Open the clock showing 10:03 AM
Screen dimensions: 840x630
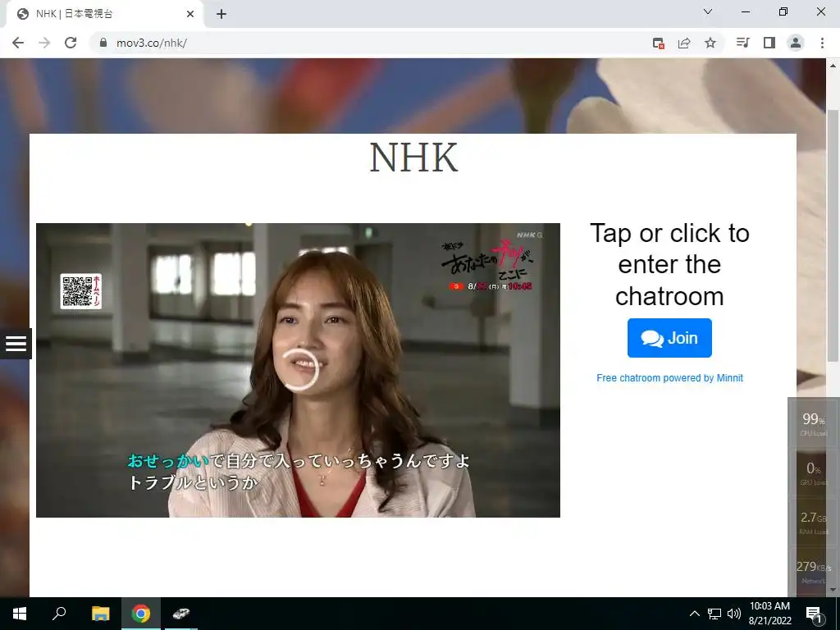(x=769, y=614)
